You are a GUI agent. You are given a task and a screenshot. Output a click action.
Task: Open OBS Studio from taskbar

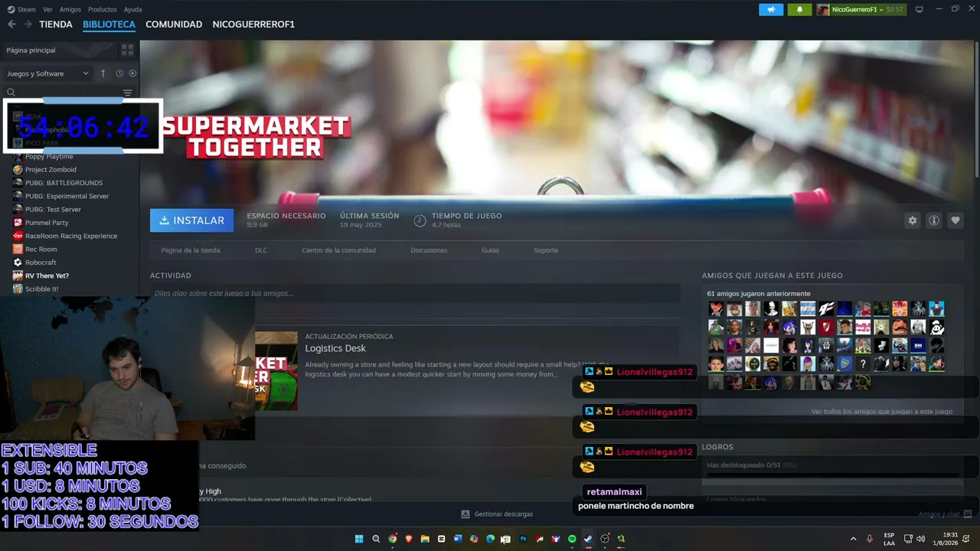[x=605, y=539]
